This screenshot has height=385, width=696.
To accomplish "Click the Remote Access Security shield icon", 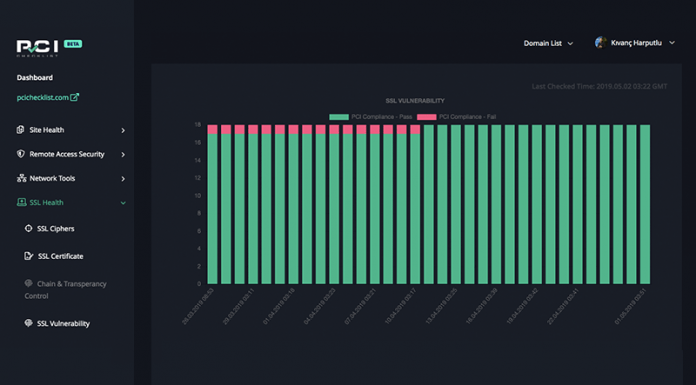I will [20, 154].
